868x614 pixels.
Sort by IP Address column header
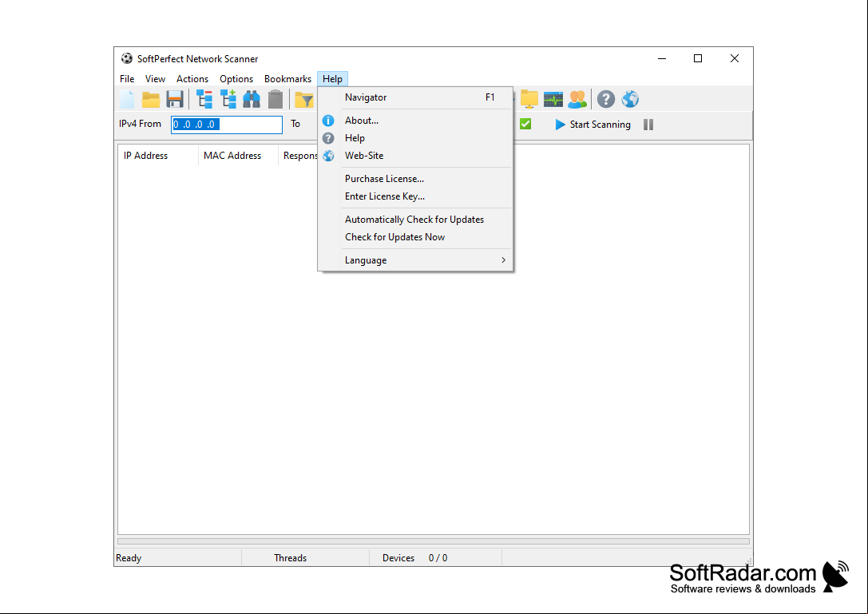point(157,156)
